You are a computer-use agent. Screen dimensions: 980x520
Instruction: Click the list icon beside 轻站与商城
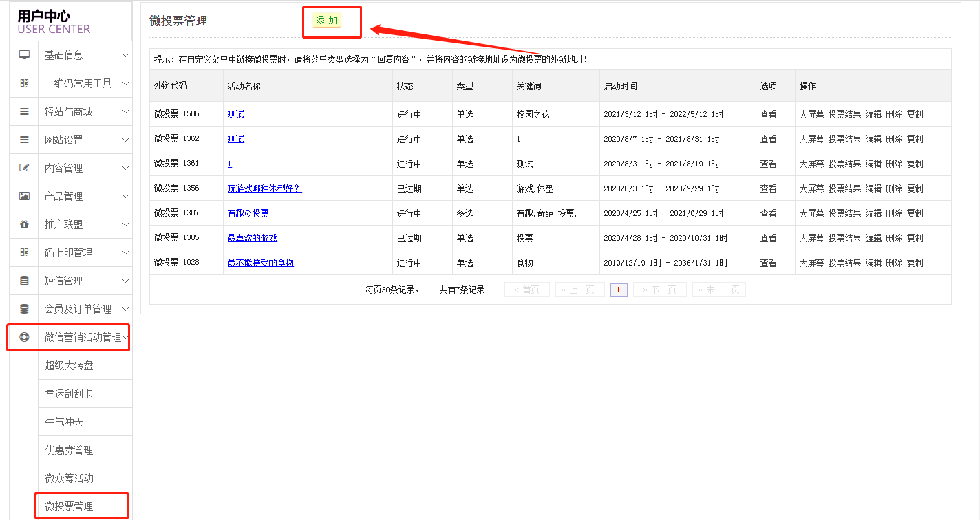click(x=24, y=111)
